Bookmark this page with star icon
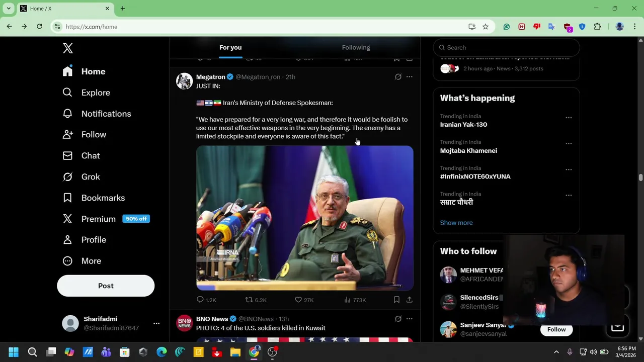The height and width of the screenshot is (362, 644). pyautogui.click(x=486, y=27)
